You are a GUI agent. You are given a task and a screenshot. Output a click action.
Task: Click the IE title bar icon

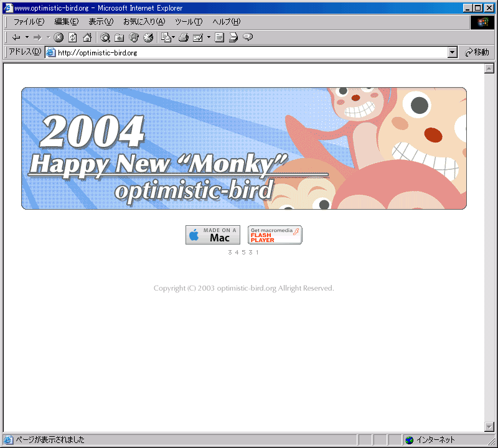(8, 8)
